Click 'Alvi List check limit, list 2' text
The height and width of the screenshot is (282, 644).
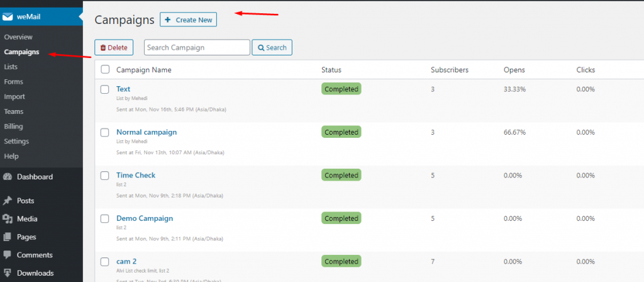click(143, 271)
